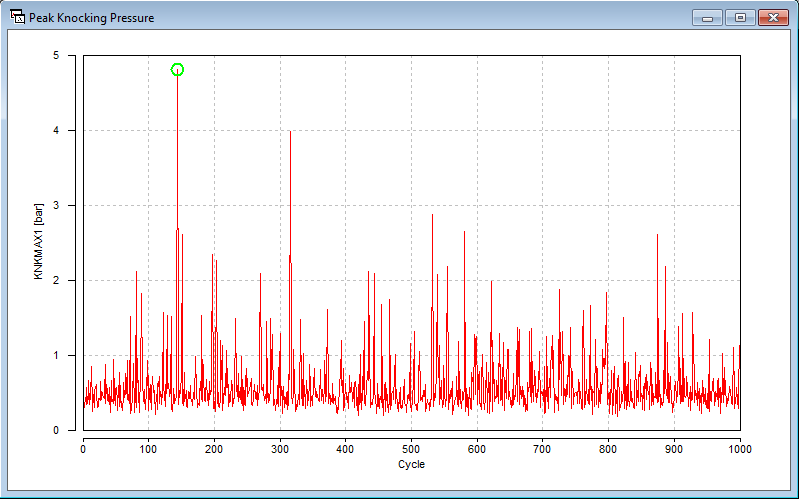Click the green circle marker at the highest peak
The width and height of the screenshot is (799, 499).
(x=177, y=70)
